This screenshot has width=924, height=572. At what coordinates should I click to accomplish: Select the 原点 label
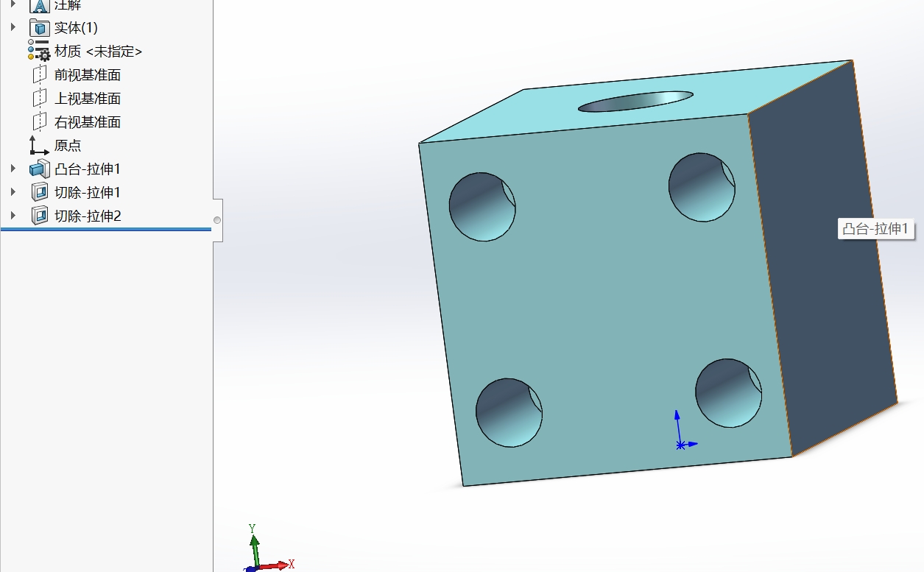point(68,146)
